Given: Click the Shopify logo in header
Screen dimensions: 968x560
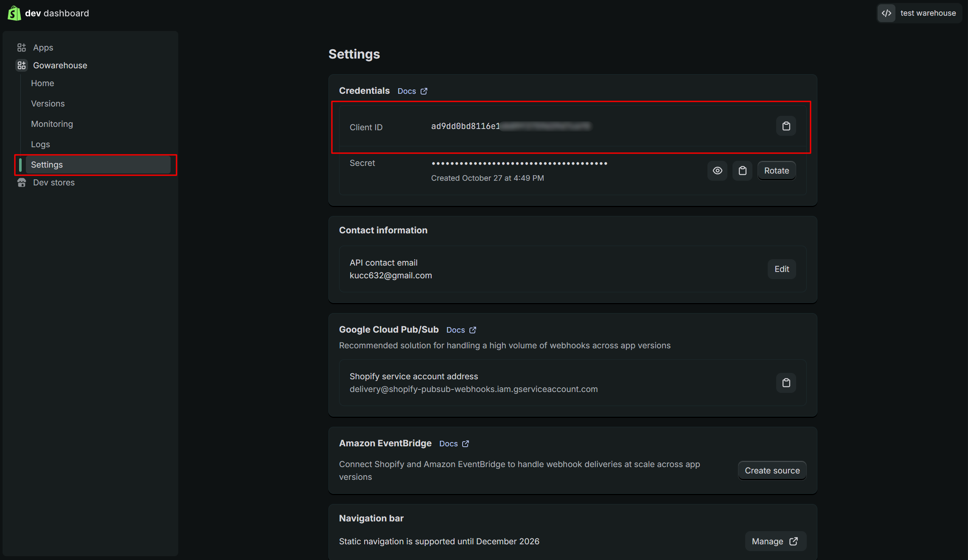Looking at the screenshot, I should 14,13.
